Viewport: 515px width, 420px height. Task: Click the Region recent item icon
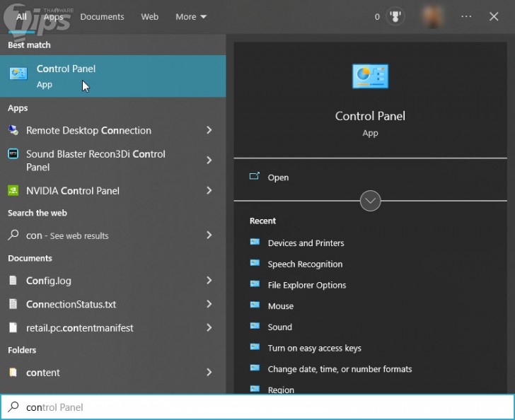255,389
